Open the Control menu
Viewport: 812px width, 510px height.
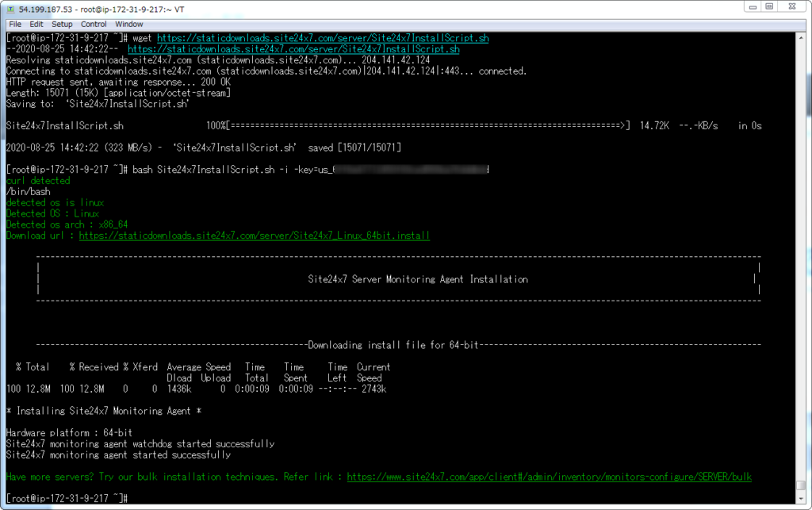94,24
